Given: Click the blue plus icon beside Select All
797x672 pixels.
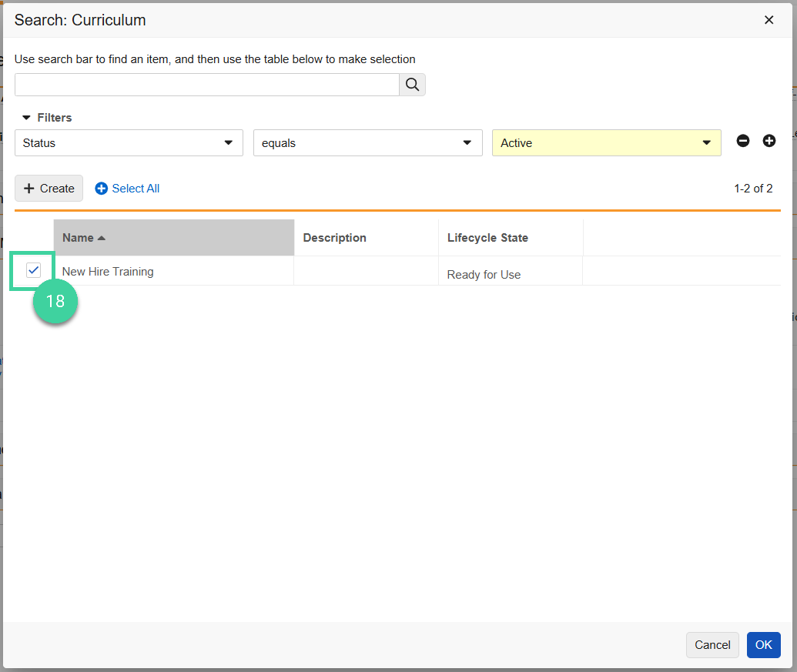Looking at the screenshot, I should (x=101, y=188).
